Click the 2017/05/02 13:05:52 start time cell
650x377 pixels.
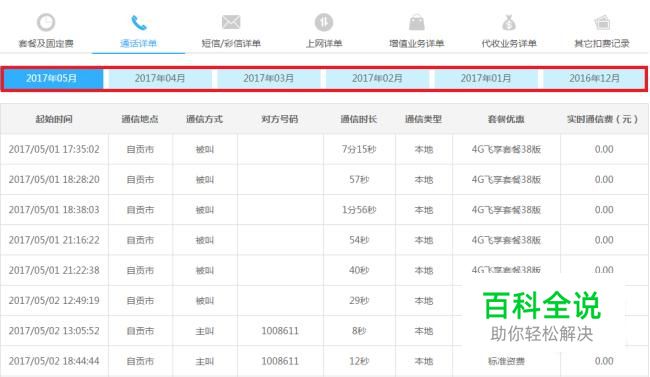click(x=54, y=331)
